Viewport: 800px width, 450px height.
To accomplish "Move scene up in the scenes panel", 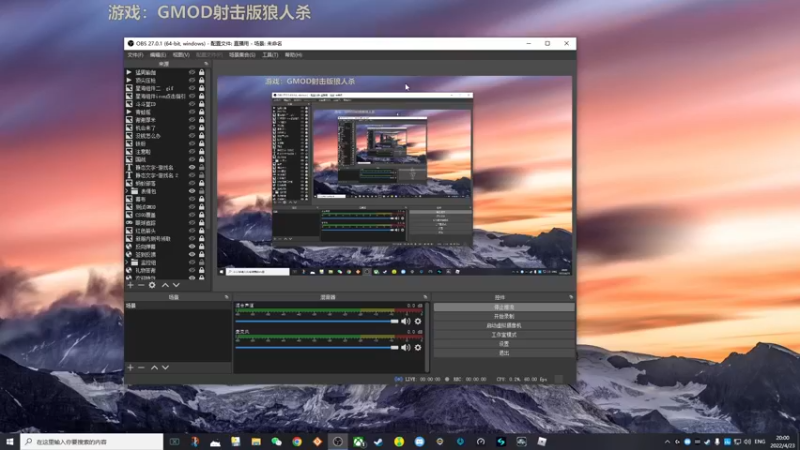I will point(154,367).
